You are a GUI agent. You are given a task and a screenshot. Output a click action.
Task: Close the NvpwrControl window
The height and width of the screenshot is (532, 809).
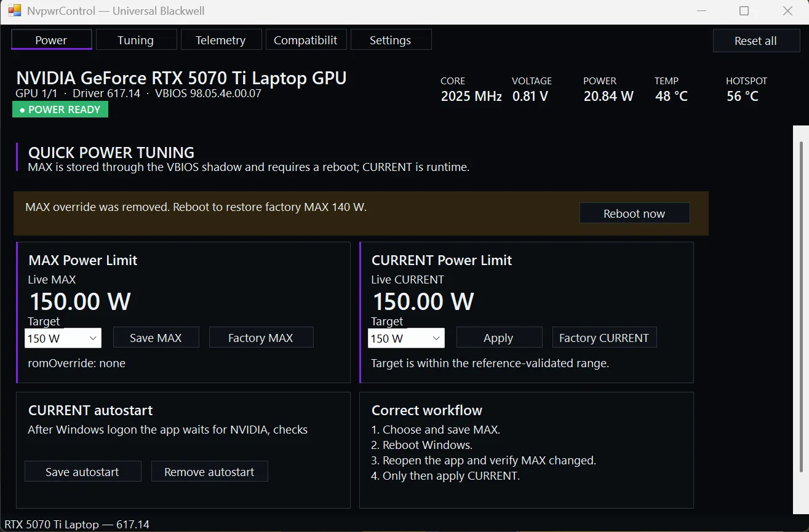coord(787,11)
